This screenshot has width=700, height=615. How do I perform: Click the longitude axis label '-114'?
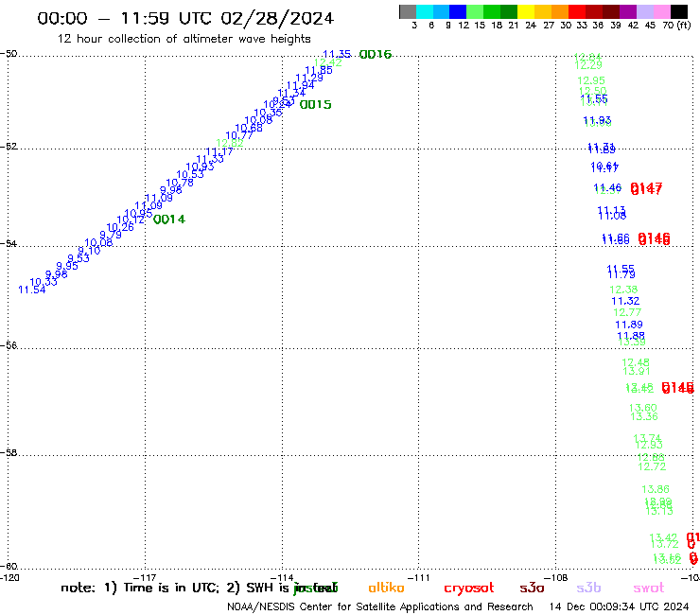pos(282,578)
